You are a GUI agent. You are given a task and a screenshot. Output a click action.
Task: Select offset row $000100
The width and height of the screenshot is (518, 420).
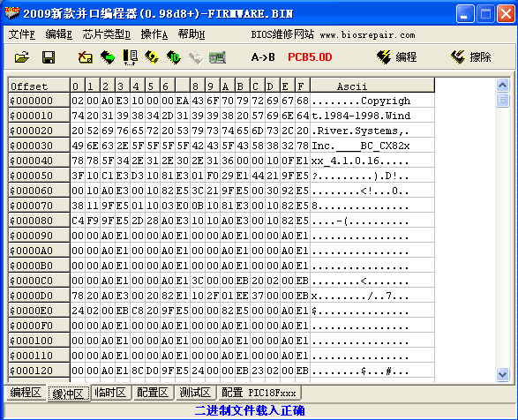[39, 341]
